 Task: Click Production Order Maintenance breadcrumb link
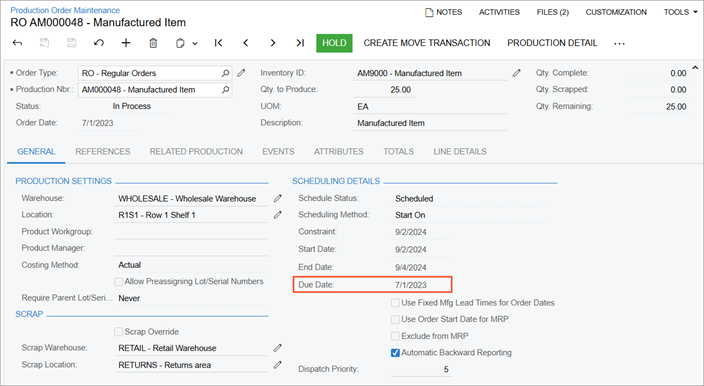pos(65,10)
